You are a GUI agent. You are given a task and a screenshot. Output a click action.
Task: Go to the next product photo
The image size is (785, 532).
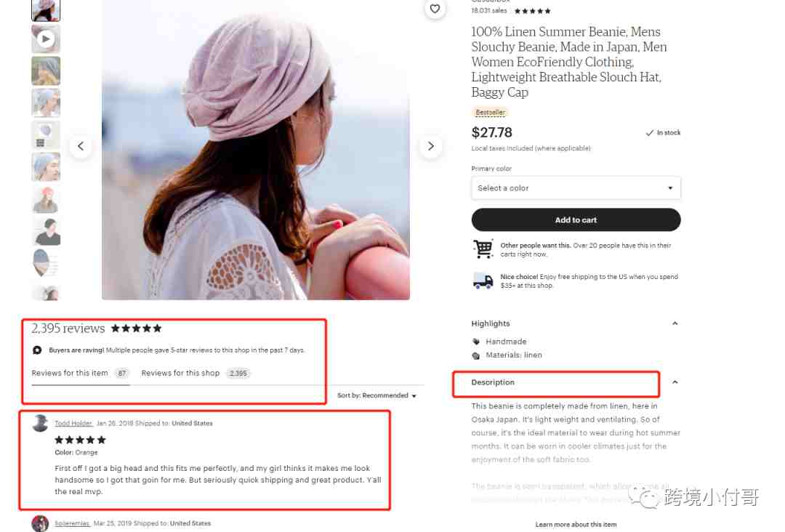coord(430,146)
